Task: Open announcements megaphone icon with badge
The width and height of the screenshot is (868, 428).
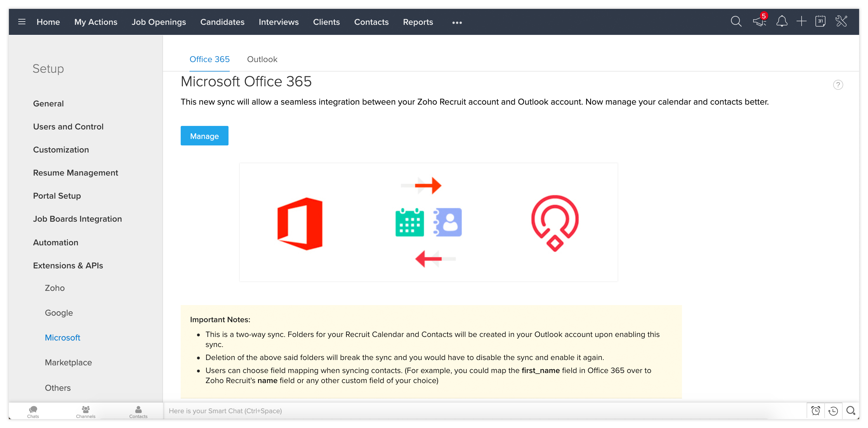Action: pyautogui.click(x=759, y=22)
